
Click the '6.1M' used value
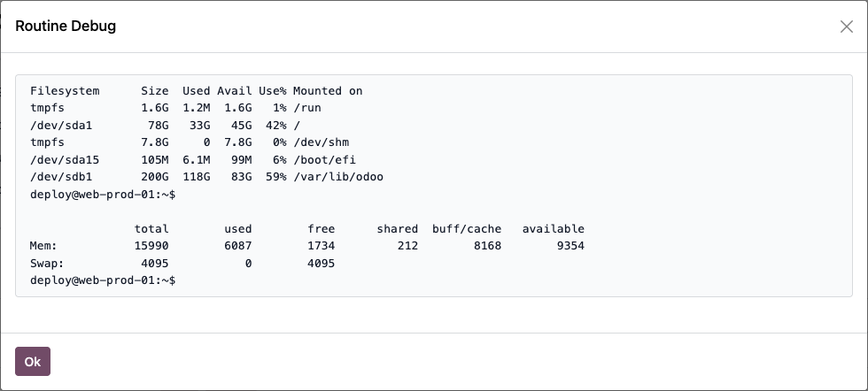coord(197,160)
